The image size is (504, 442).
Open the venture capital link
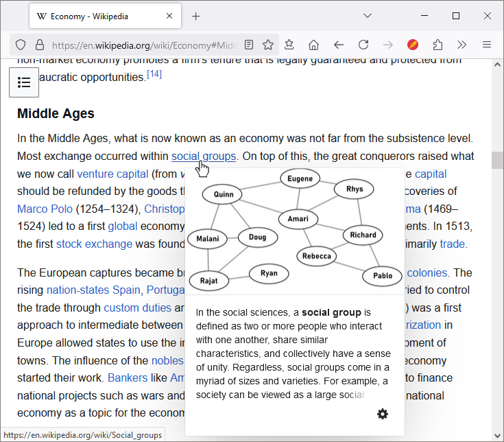[x=113, y=174]
